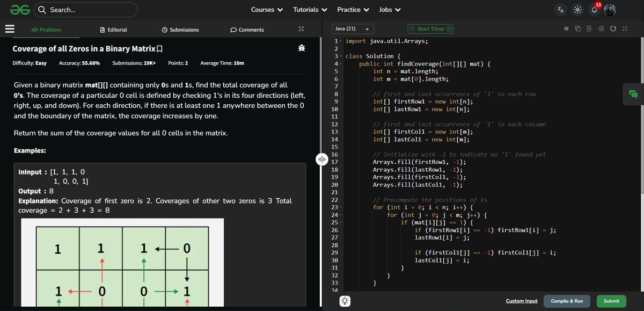Viewport: 644px width, 311px height.
Task: Click the 'Average Time: 10m' stat
Action: point(222,63)
